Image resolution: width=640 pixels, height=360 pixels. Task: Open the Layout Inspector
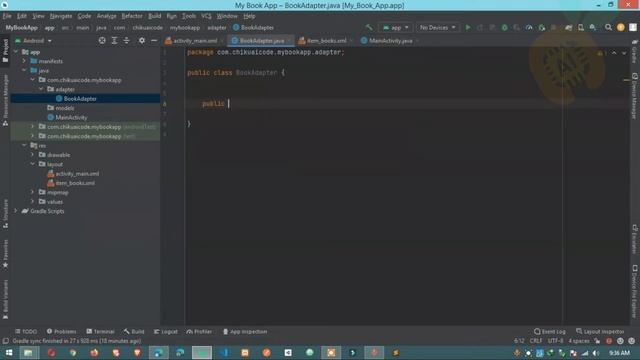point(600,331)
